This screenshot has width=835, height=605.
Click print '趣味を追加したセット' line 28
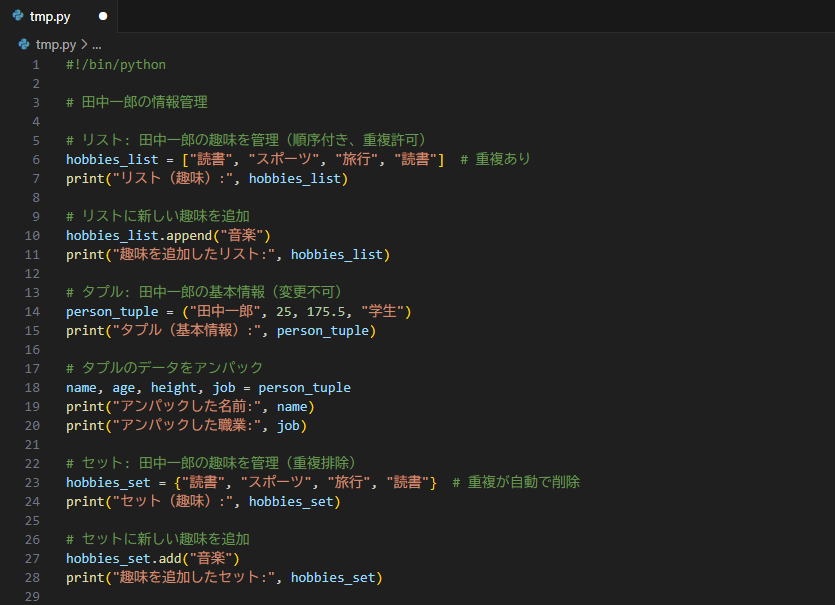pyautogui.click(x=224, y=578)
